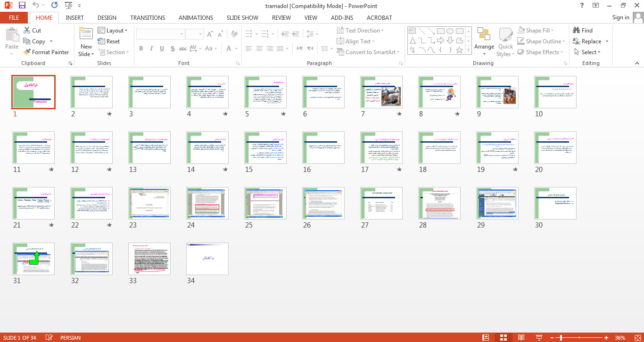The height and width of the screenshot is (342, 644).
Task: Click the Format Painter brush icon
Action: pos(27,52)
